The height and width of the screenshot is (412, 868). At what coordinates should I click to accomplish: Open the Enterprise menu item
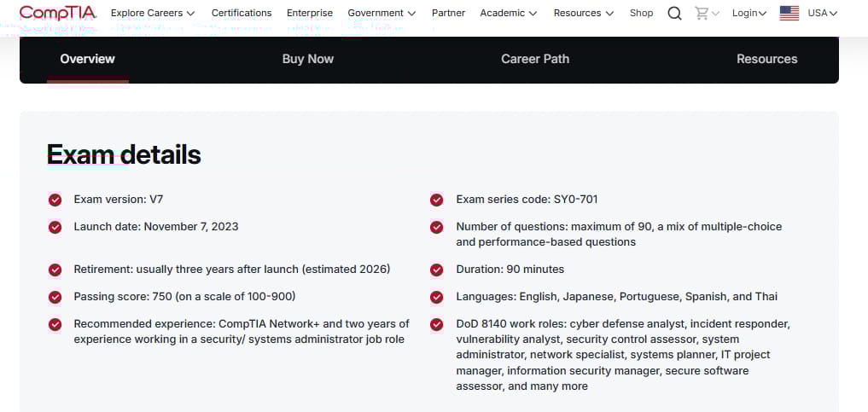click(310, 13)
